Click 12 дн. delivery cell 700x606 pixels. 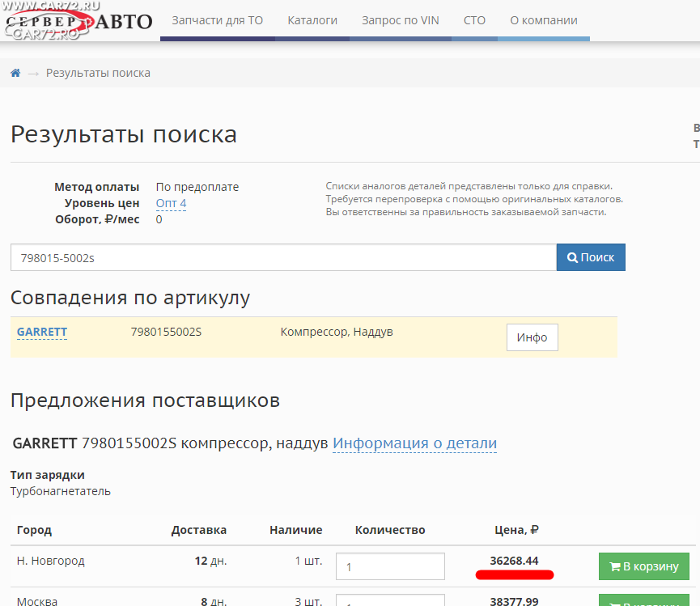[x=210, y=561]
